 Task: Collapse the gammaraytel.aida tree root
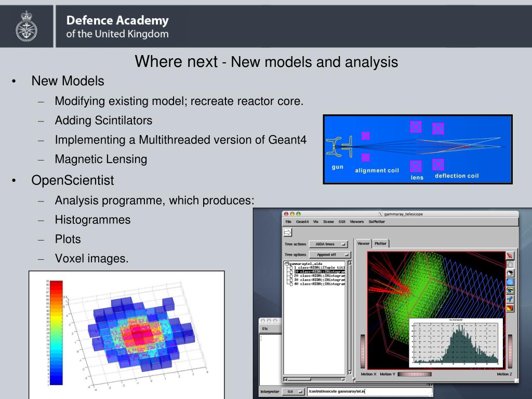[287, 263]
